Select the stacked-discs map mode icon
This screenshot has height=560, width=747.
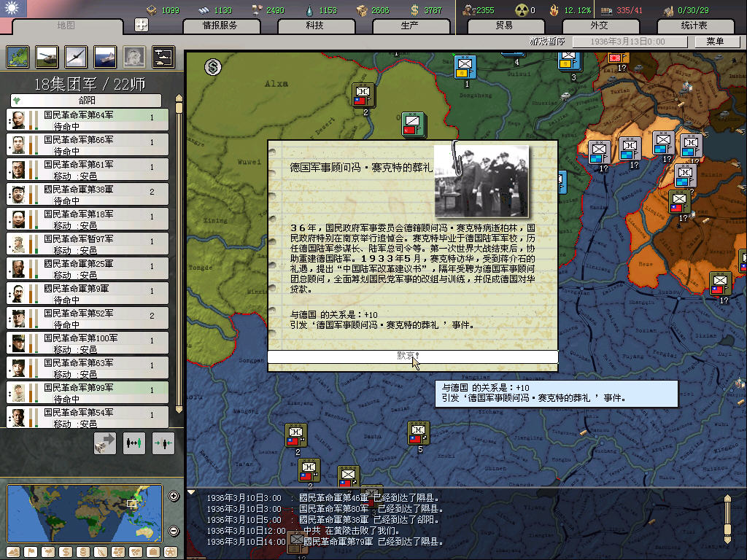point(83,553)
